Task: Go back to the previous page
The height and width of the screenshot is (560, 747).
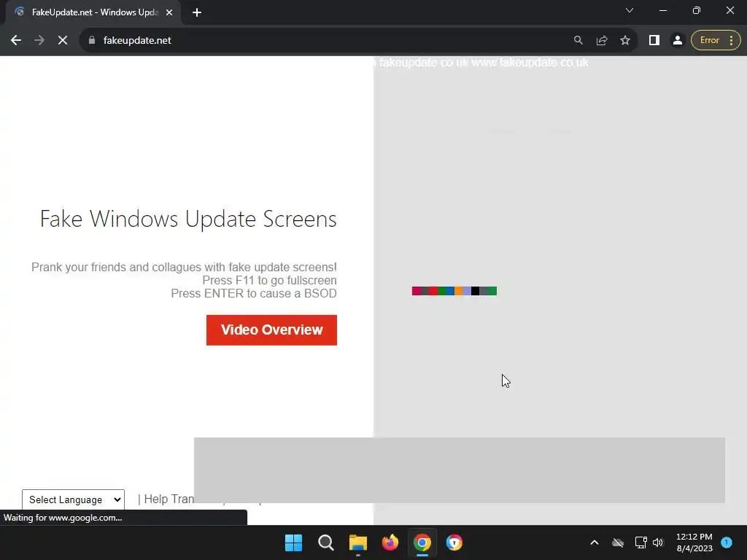Action: coord(16,41)
